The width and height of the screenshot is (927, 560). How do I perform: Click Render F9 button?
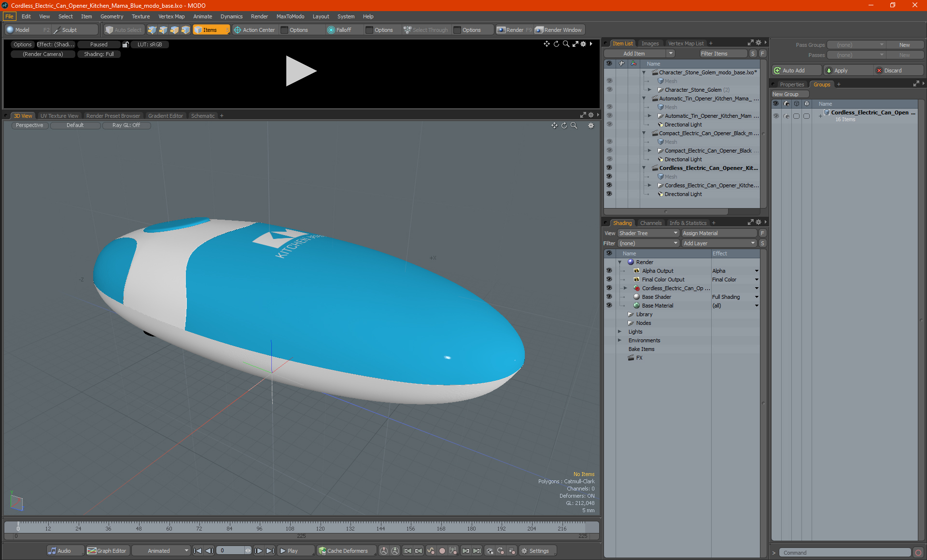(x=514, y=30)
